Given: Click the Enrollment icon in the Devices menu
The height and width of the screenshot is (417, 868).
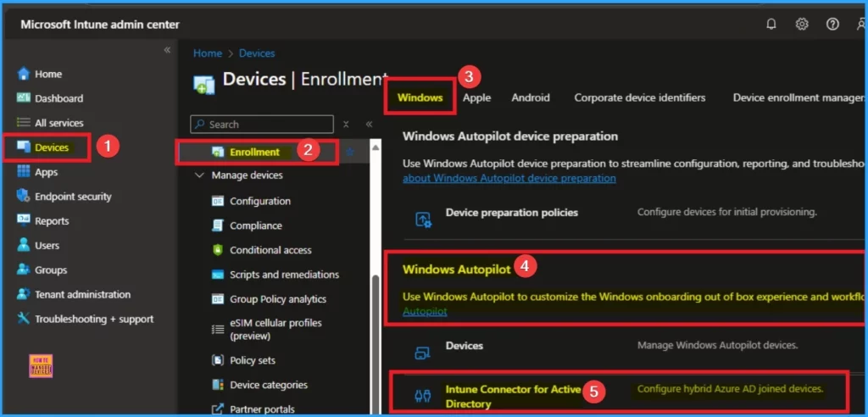Looking at the screenshot, I should (218, 152).
